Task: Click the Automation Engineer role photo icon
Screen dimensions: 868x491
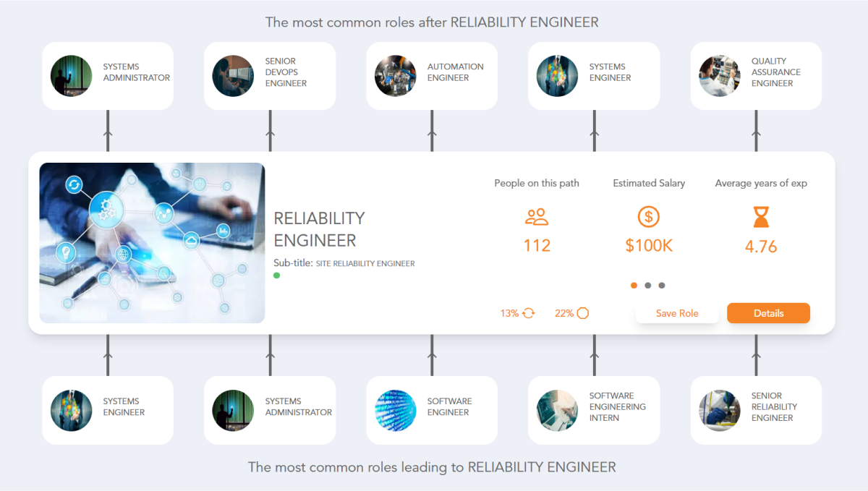Action: [x=395, y=75]
